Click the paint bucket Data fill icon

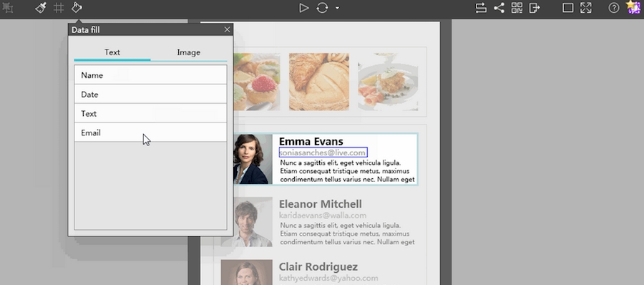pyautogui.click(x=77, y=7)
